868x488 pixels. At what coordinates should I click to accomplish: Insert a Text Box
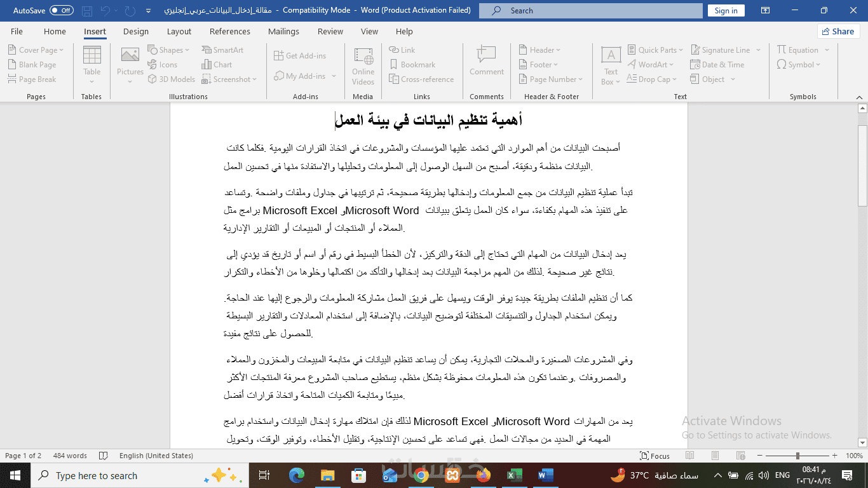coord(611,65)
